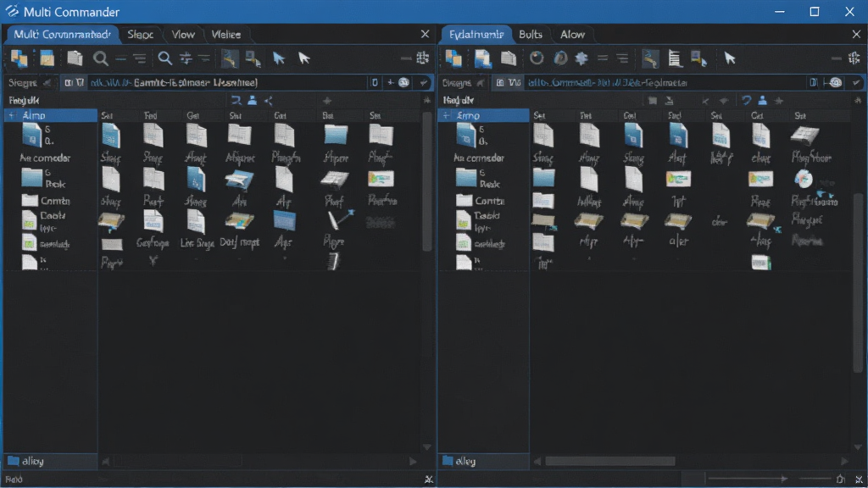Click the globe icon in right address bar

835,82
